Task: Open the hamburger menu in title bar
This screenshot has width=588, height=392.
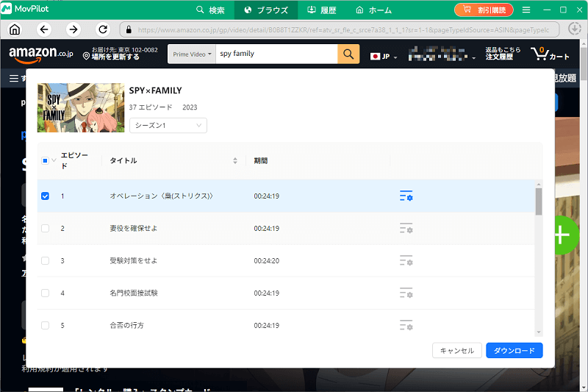Action: (526, 10)
